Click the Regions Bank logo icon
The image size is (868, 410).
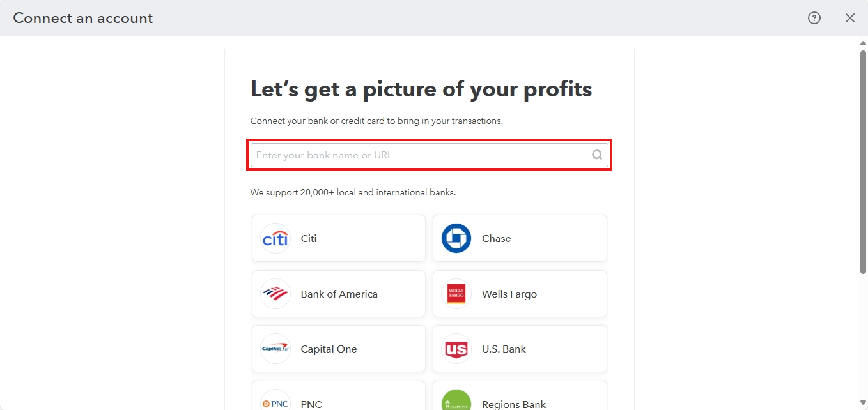point(456,401)
